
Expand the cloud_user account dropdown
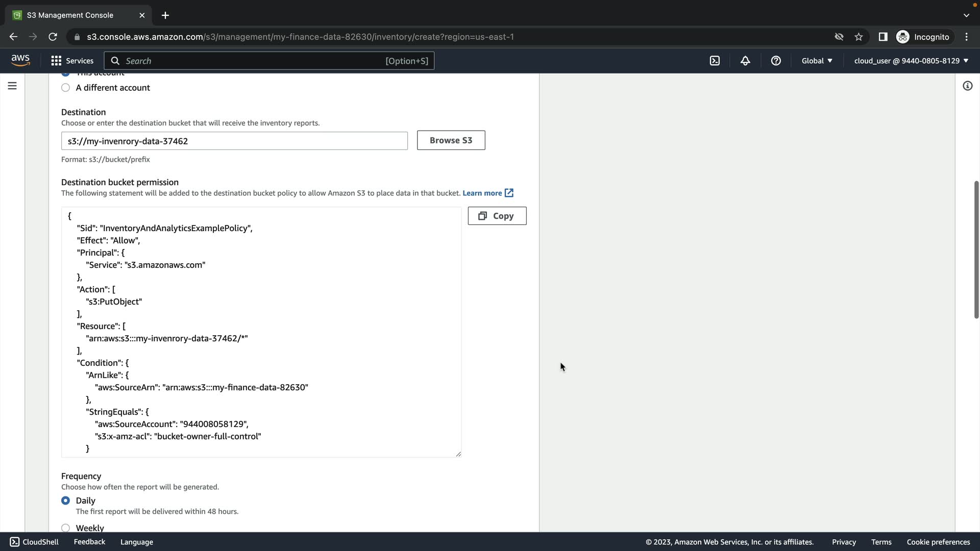click(x=911, y=61)
